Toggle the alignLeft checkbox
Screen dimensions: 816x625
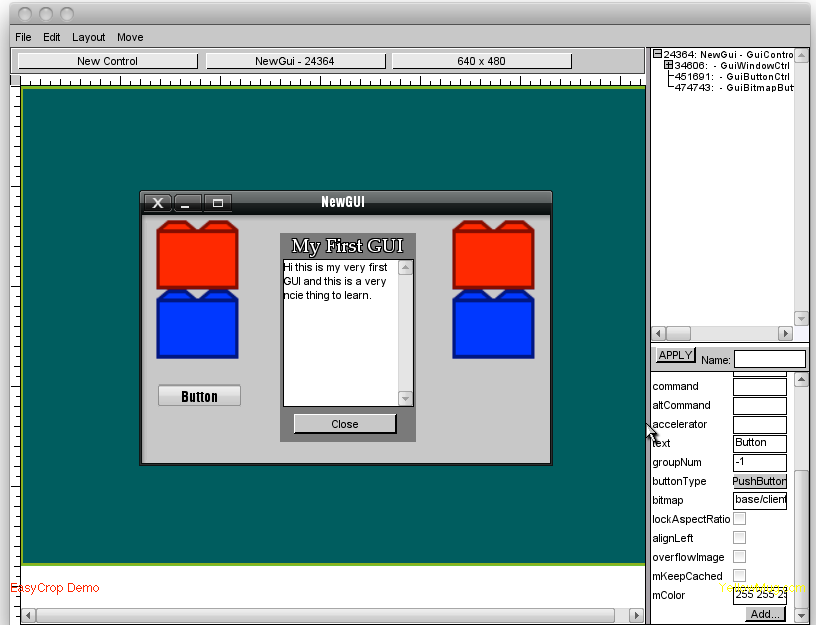pos(739,538)
